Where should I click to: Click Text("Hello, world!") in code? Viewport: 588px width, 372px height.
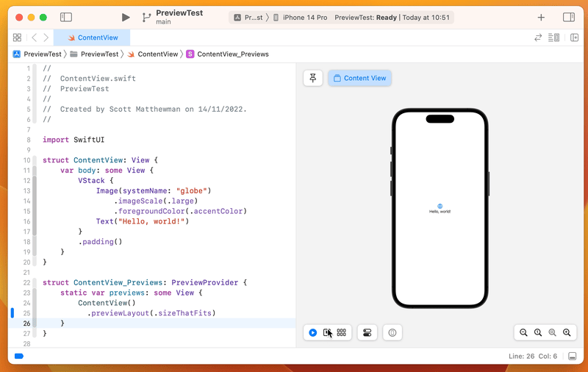pyautogui.click(x=143, y=221)
